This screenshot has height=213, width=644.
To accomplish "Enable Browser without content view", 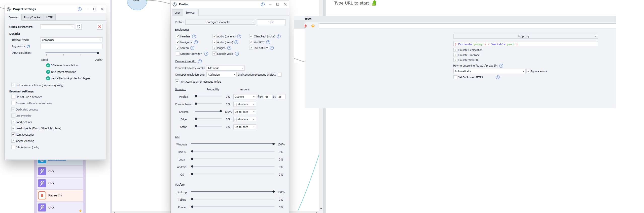I will [13, 103].
